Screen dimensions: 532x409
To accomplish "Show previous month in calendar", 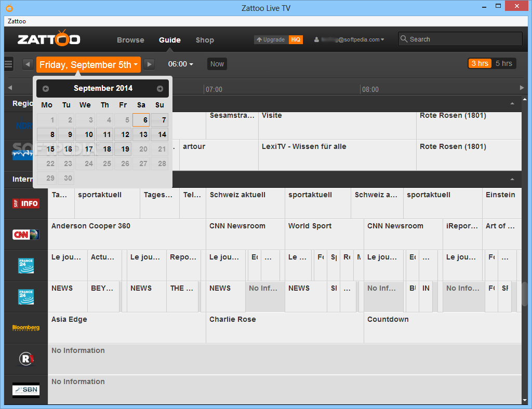I will coord(46,88).
